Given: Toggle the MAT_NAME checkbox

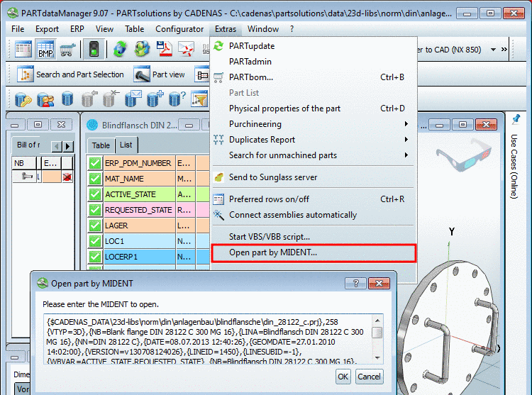Looking at the screenshot, I should pyautogui.click(x=95, y=179).
